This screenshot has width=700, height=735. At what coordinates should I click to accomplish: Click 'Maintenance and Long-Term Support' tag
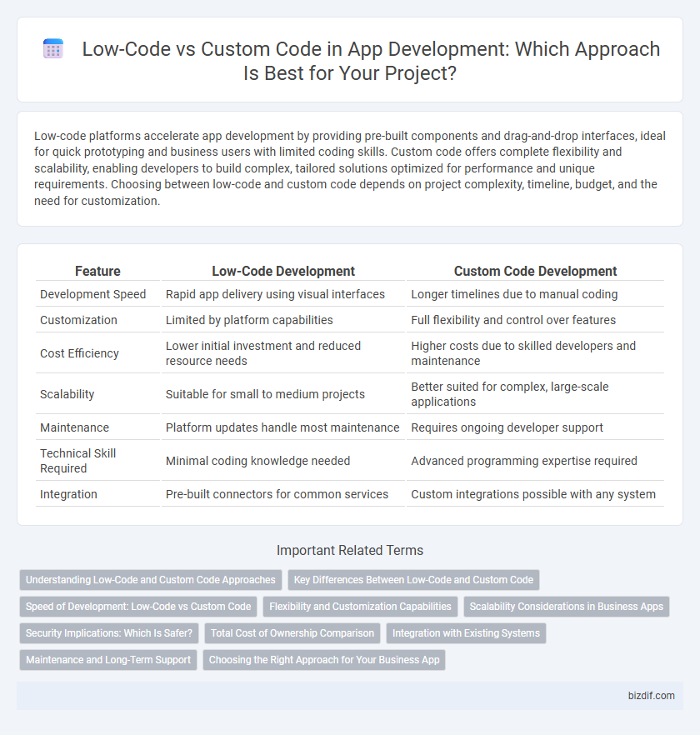click(108, 660)
